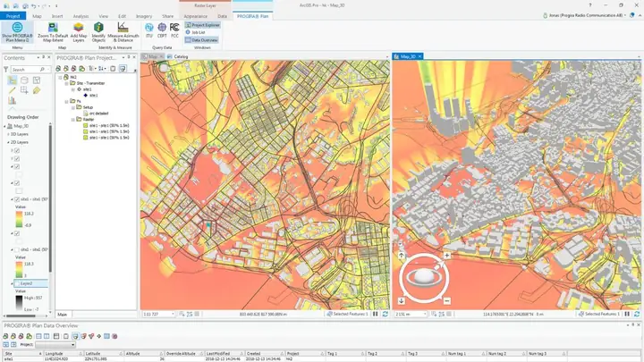Click zoom in plus on 3D navigator
Screen dimensions: 644x362
pos(447,256)
